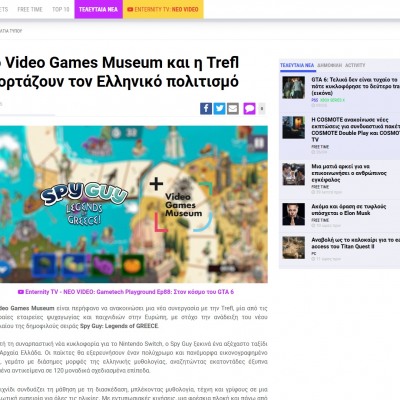Image resolution: width=400 pixels, height=400 pixels.
Task: Send article by email icon
Action: pos(233,109)
